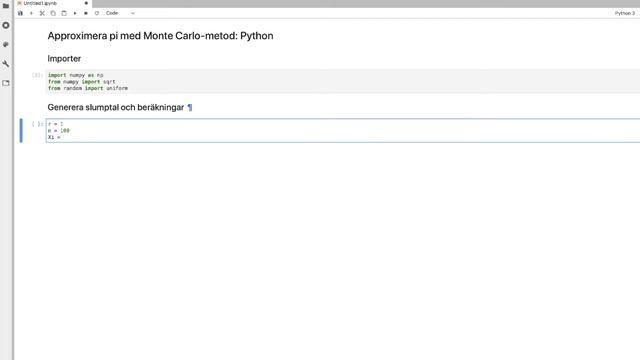
Task: Place cursor on the 'r = 1' line
Action: click(x=56, y=124)
